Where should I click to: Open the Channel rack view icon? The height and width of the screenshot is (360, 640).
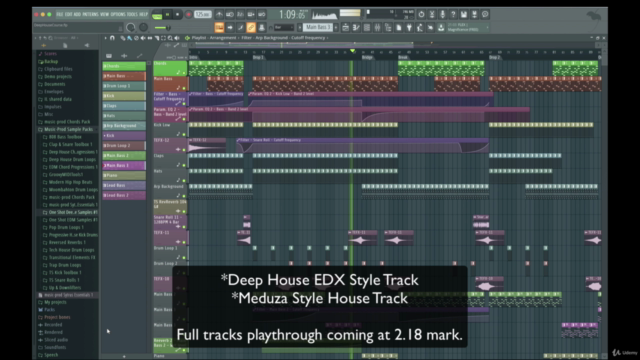[x=367, y=28]
